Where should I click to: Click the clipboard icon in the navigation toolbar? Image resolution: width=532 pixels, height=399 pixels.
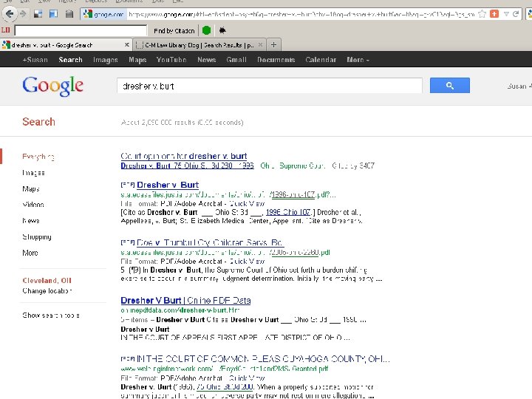[x=69, y=14]
